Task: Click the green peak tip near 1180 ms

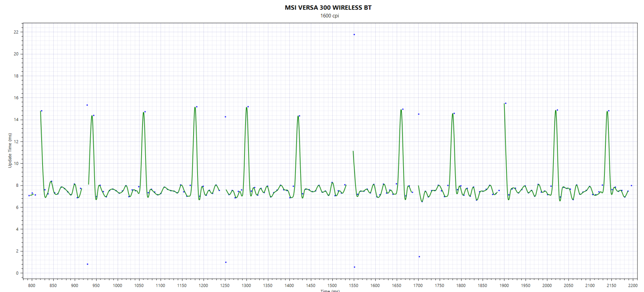Action: (195, 107)
